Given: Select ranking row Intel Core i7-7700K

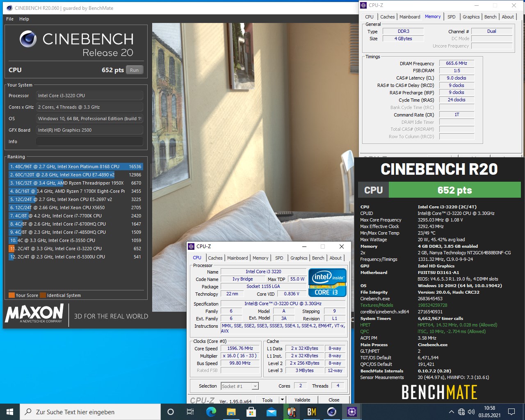Looking at the screenshot, I should click(x=75, y=216).
